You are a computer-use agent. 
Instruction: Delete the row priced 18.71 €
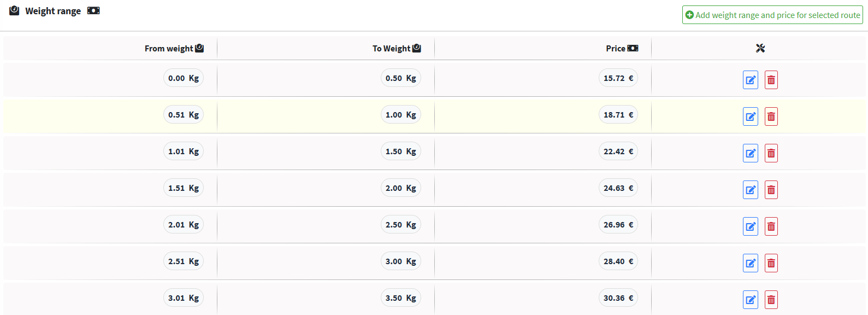tap(771, 116)
